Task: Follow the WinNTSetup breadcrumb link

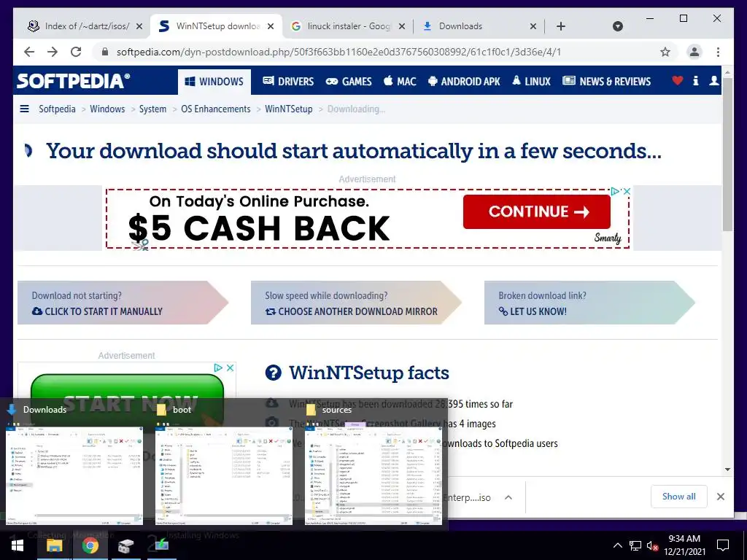Action: [289, 109]
